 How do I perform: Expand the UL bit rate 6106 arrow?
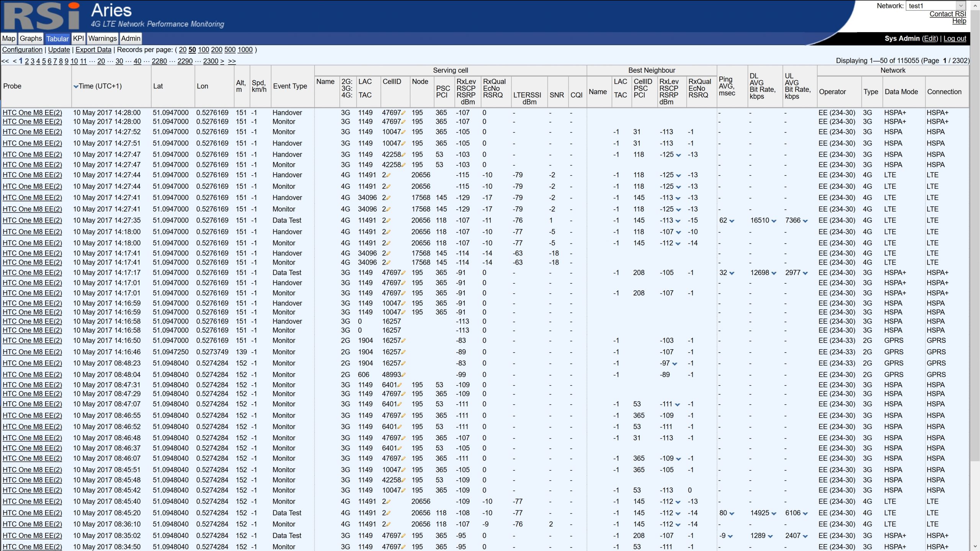point(805,513)
